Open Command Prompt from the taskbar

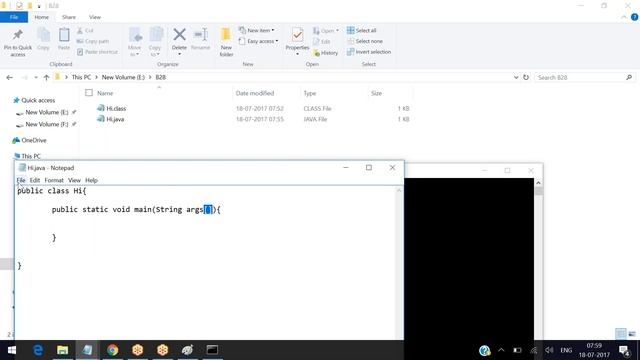point(212,350)
